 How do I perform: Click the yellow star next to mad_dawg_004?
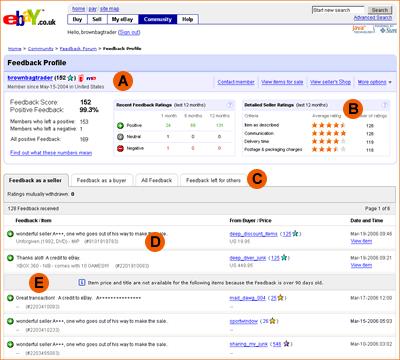[x=281, y=298]
